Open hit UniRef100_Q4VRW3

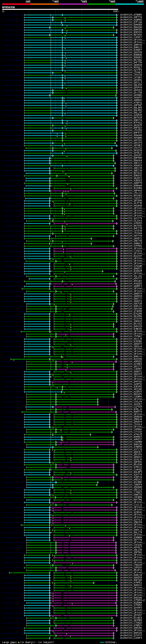pos(131,95)
